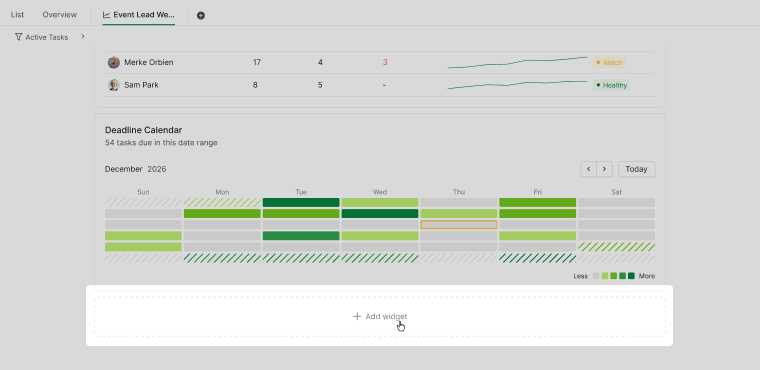Click the name Merke Orbien
Image resolution: width=760 pixels, height=370 pixels.
(x=149, y=63)
